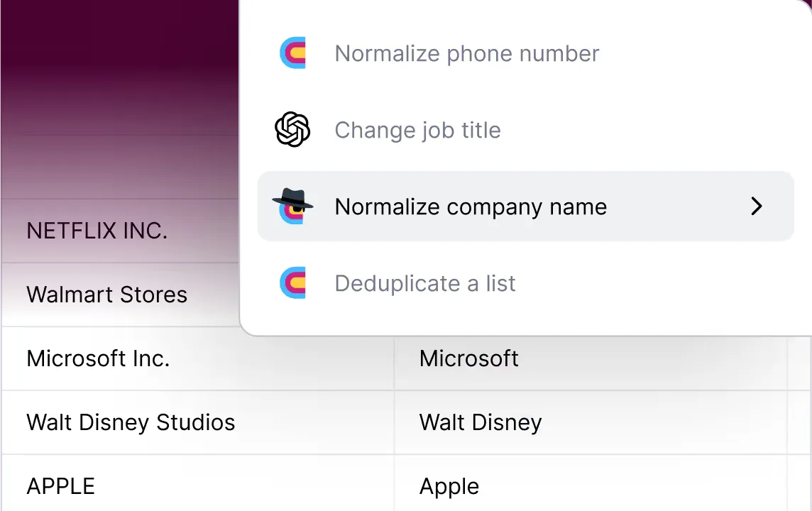Expand the Normalize company name submenu arrow
The image size is (812, 511).
[757, 207]
